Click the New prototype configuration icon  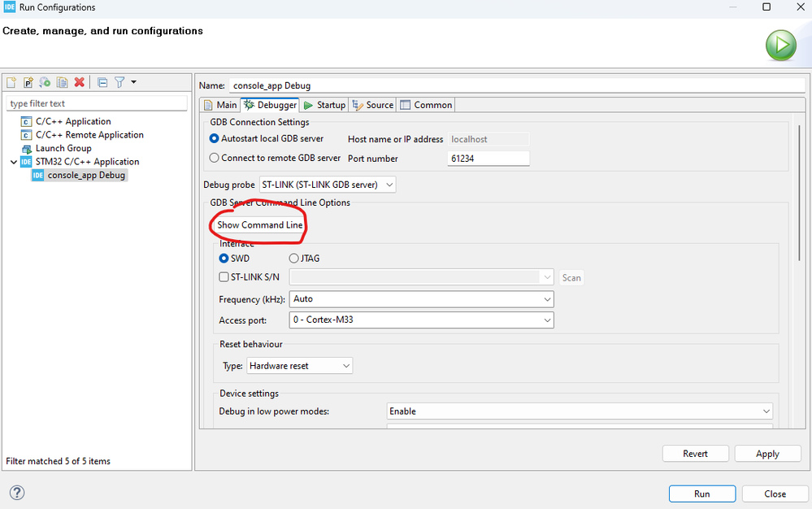pyautogui.click(x=28, y=82)
